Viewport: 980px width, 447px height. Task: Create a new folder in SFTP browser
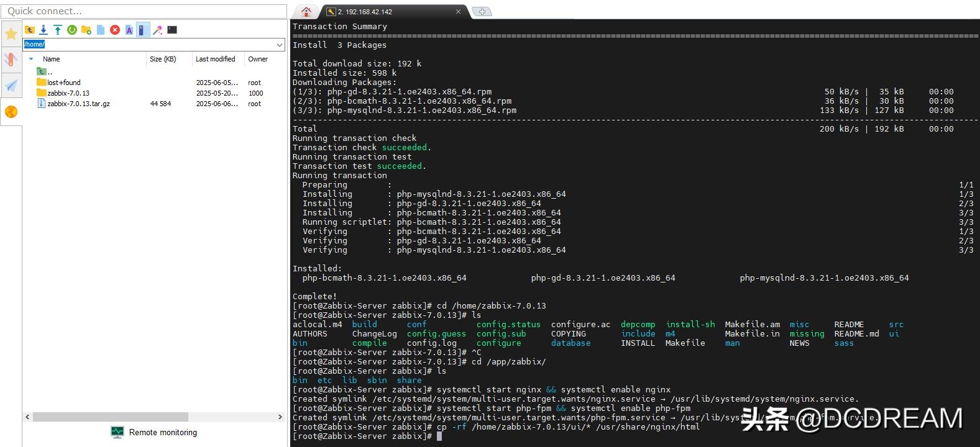tap(86, 30)
